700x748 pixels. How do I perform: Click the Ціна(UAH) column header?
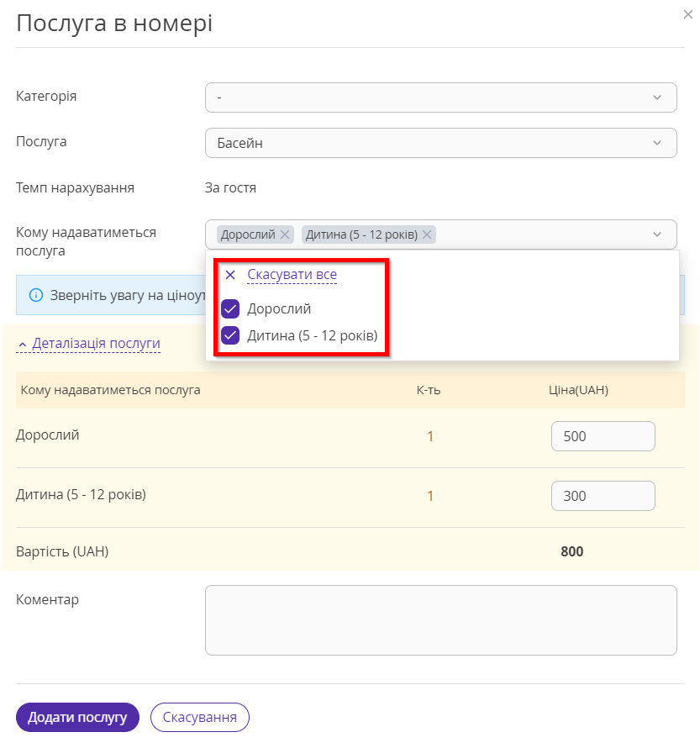(578, 390)
